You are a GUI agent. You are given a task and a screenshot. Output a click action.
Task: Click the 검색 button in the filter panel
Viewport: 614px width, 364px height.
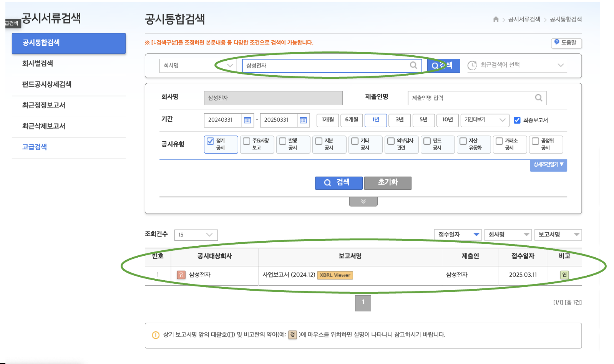pos(339,183)
